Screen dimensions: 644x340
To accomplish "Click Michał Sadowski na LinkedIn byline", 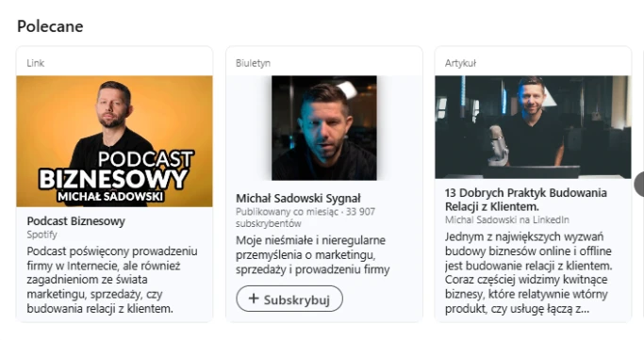I will (507, 219).
